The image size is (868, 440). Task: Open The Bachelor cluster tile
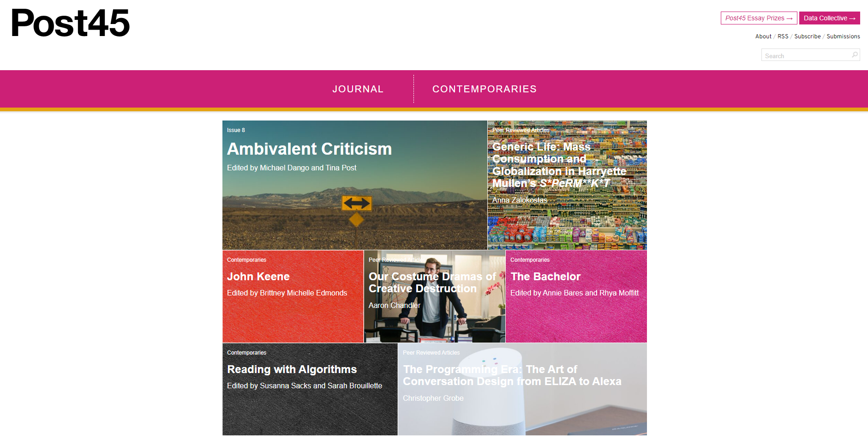click(576, 296)
